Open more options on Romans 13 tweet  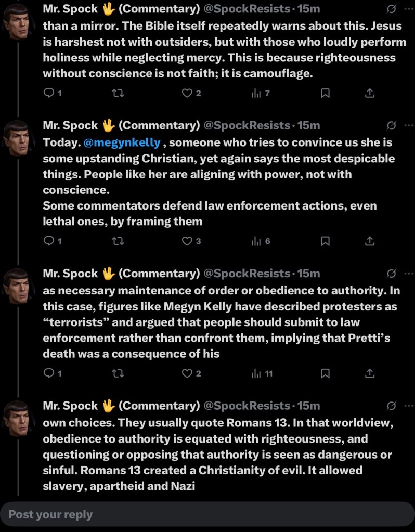coord(408,406)
